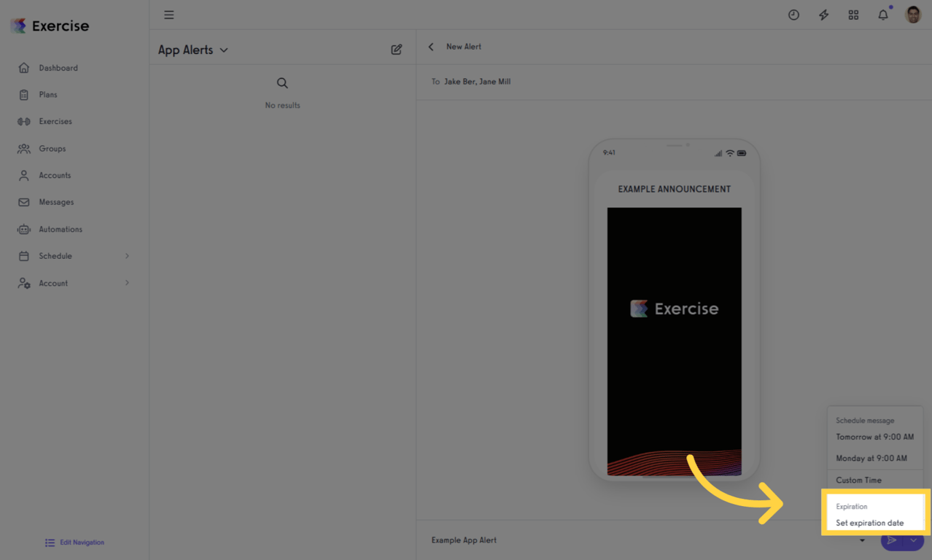932x560 pixels.
Task: Click the Account settings person icon
Action: point(24,283)
